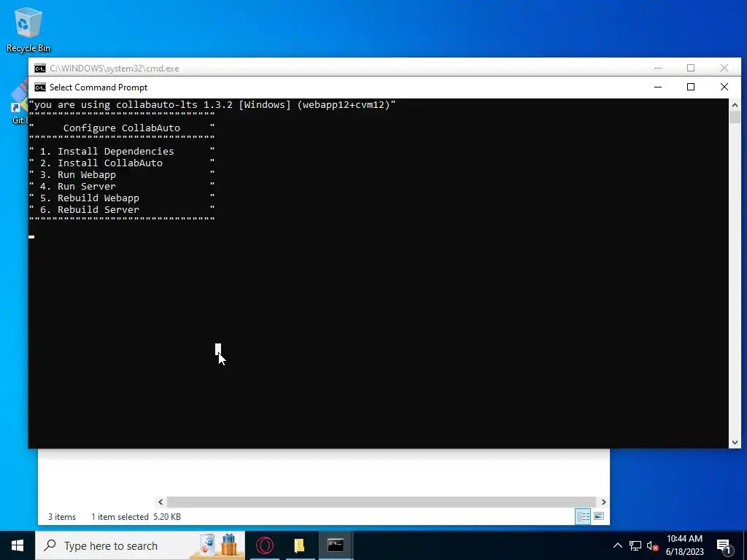Click the '5. Rebuild Webapp' line

click(x=90, y=198)
